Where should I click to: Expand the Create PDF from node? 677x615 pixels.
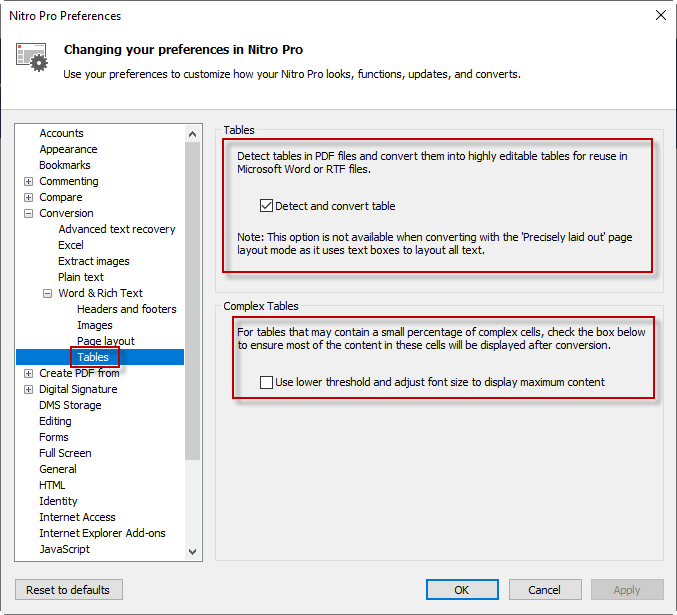click(28, 373)
